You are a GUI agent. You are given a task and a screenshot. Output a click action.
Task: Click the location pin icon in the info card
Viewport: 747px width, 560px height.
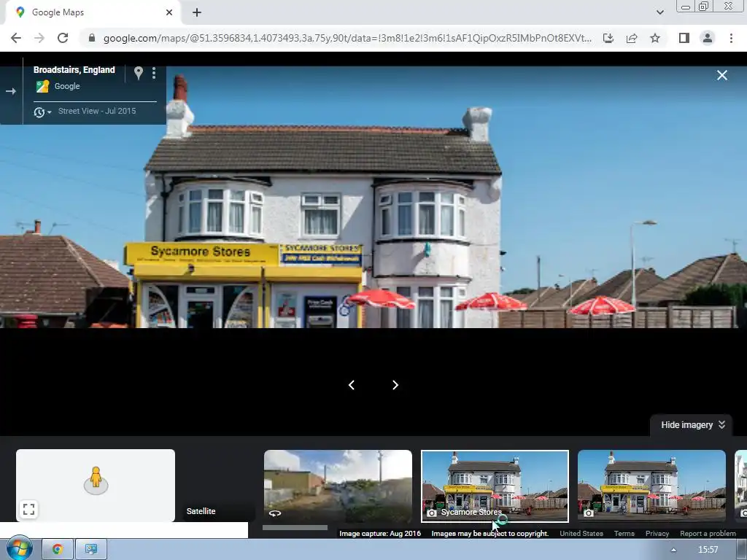(x=138, y=73)
